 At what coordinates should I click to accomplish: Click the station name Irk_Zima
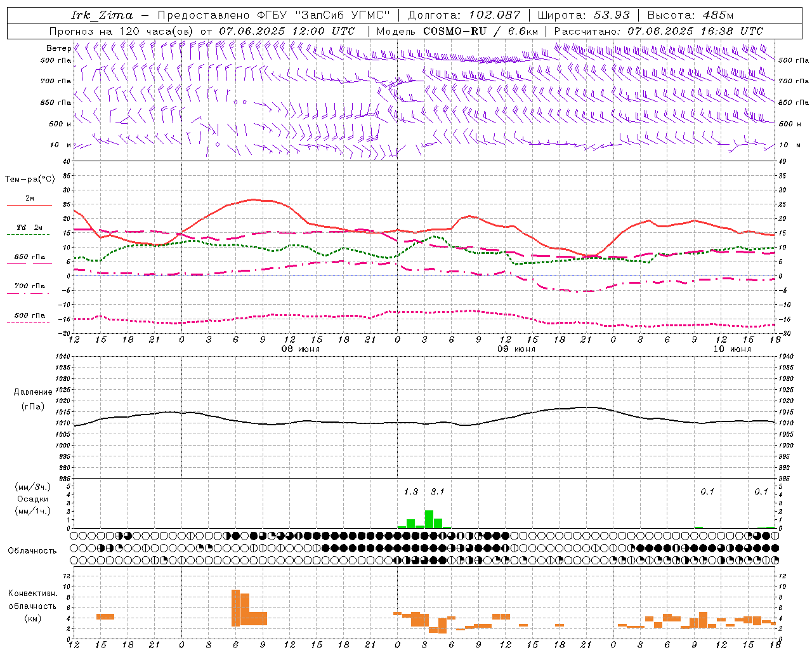pos(103,15)
